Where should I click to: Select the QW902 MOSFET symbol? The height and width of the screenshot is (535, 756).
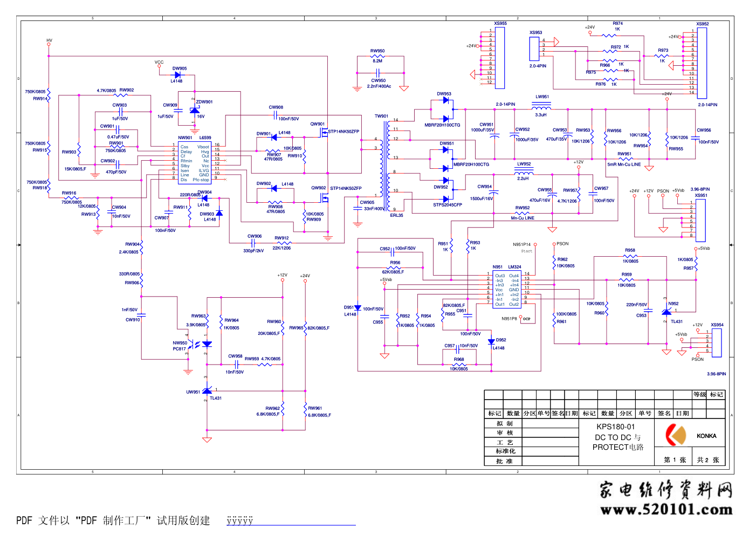324,198
